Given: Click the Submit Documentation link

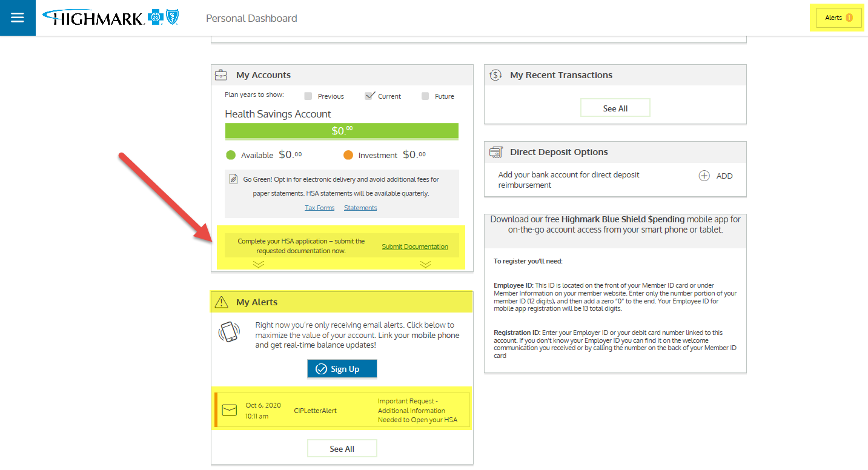Looking at the screenshot, I should pyautogui.click(x=415, y=247).
